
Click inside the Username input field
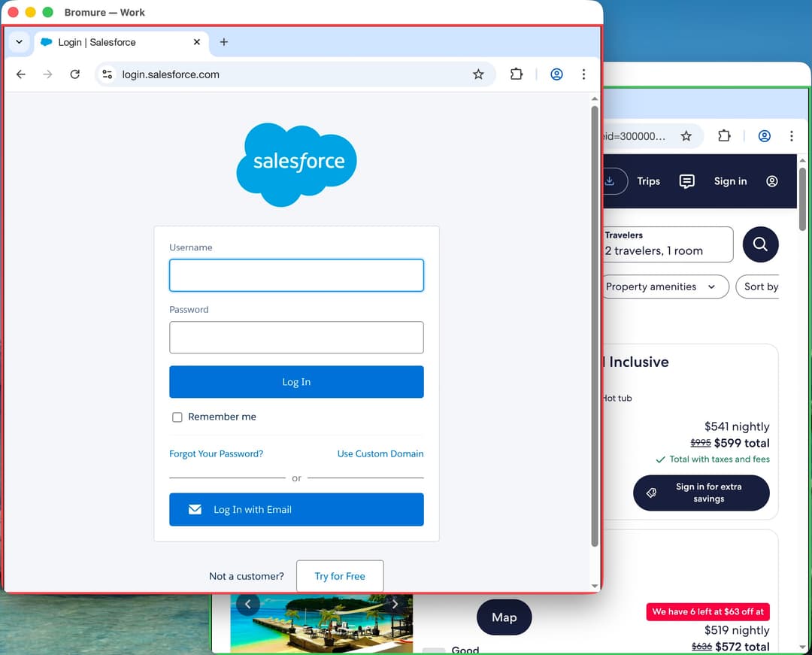coord(296,275)
